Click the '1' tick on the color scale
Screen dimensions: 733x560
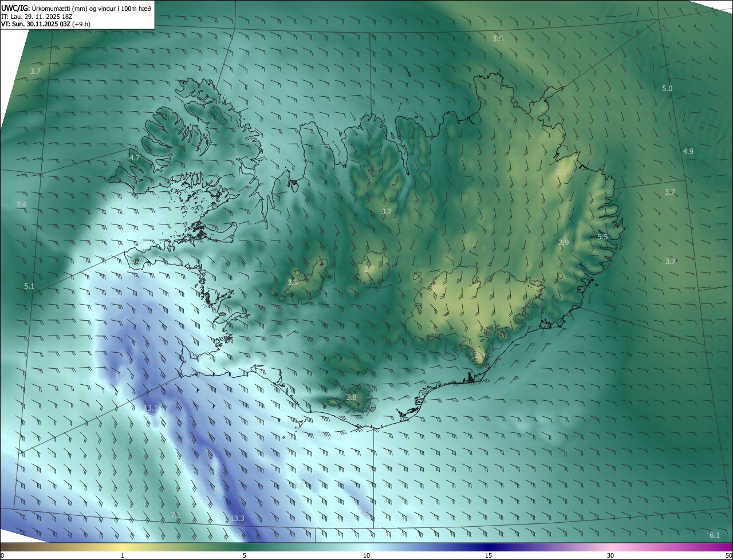[x=123, y=556]
